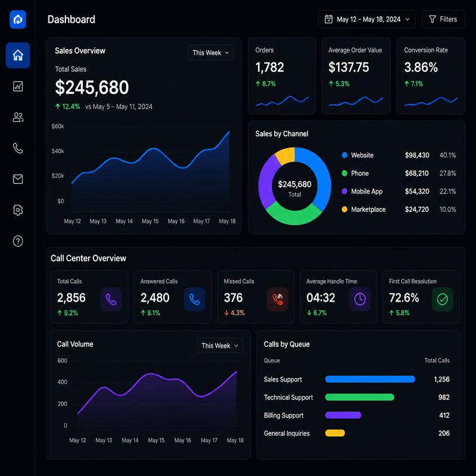The image size is (476, 476).
Task: Open Sales Overview This Week dropdown
Action: point(211,52)
